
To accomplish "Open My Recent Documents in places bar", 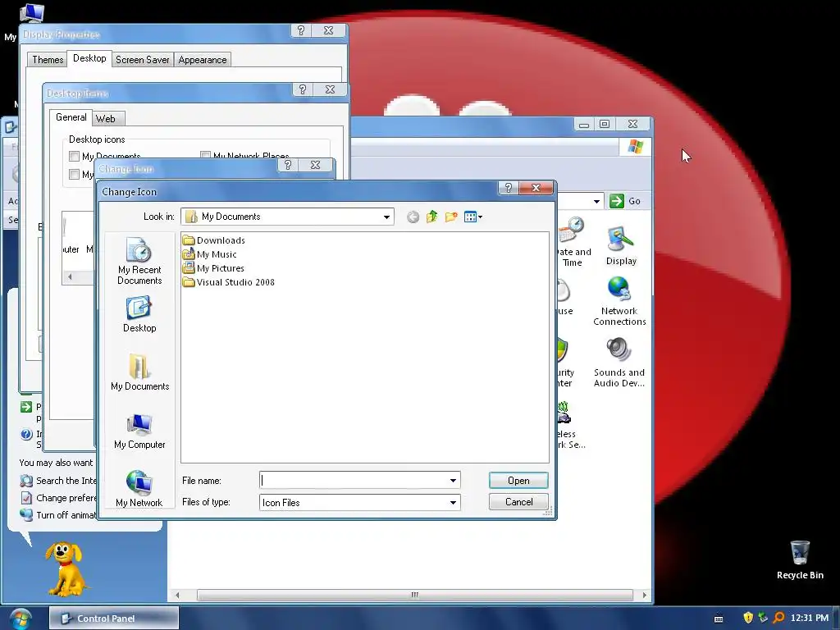I will coord(139,262).
